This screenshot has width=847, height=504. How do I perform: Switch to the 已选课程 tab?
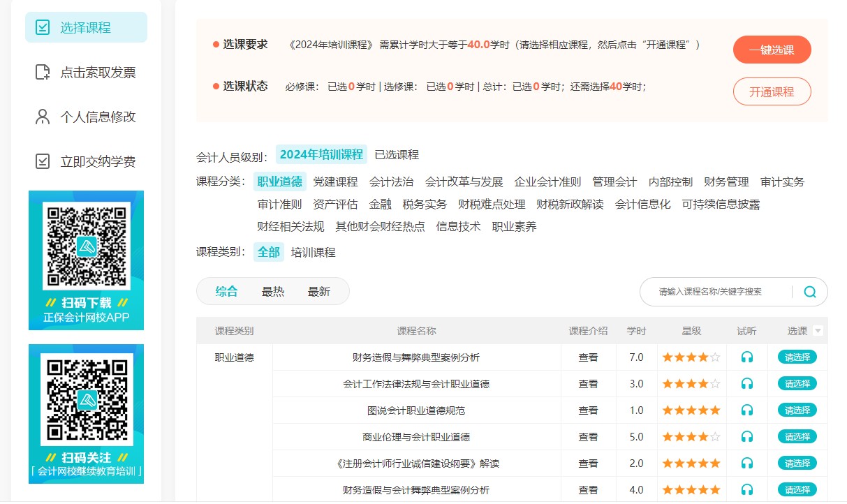(397, 154)
